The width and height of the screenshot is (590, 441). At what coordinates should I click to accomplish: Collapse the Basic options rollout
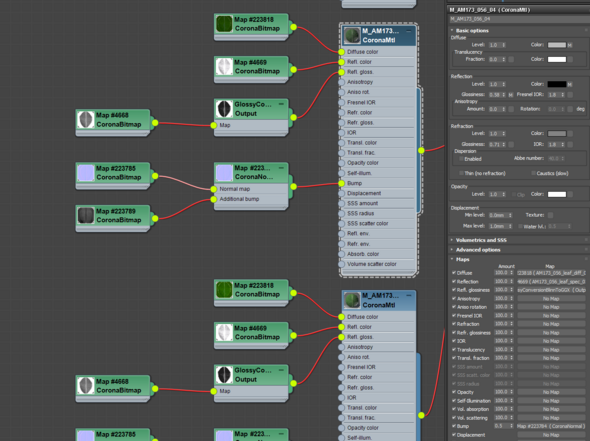(x=472, y=30)
